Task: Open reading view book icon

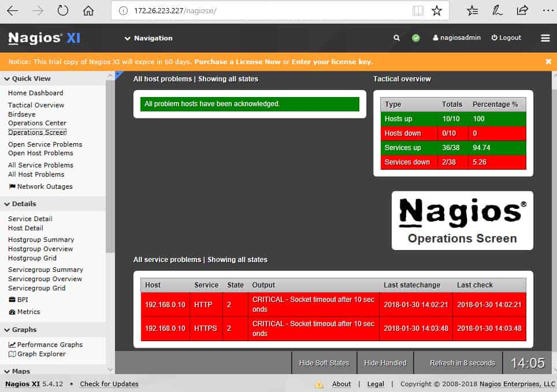Action: tap(418, 10)
